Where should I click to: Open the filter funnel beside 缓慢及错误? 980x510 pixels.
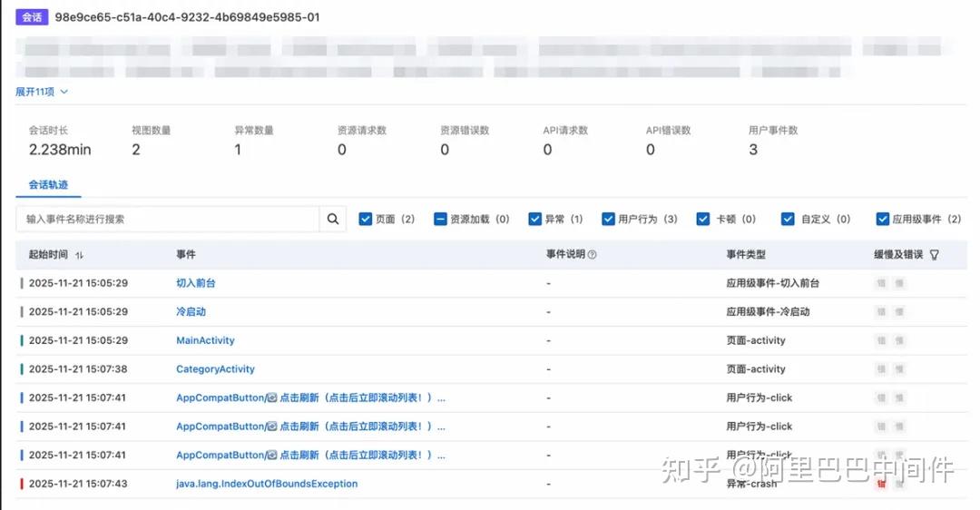[x=935, y=254]
